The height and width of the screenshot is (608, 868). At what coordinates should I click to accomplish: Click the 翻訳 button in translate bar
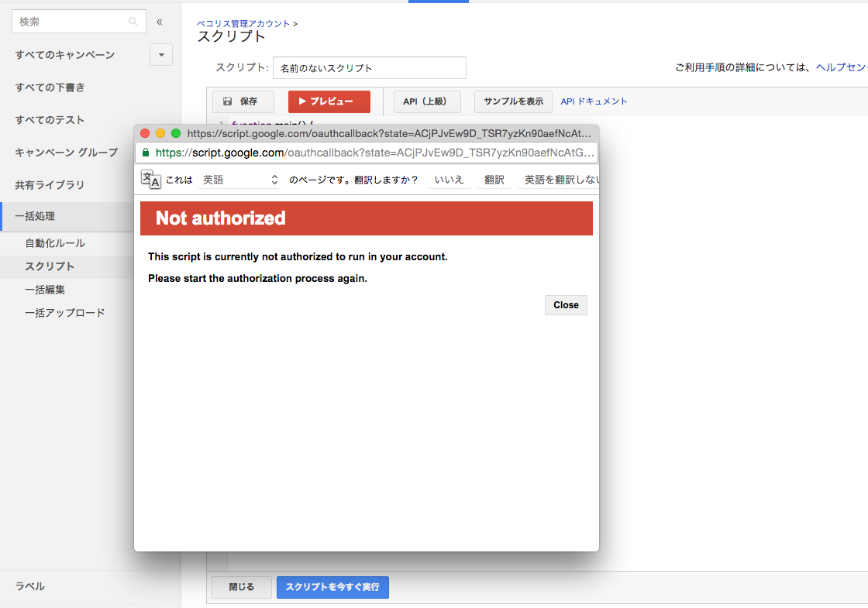coord(494,180)
